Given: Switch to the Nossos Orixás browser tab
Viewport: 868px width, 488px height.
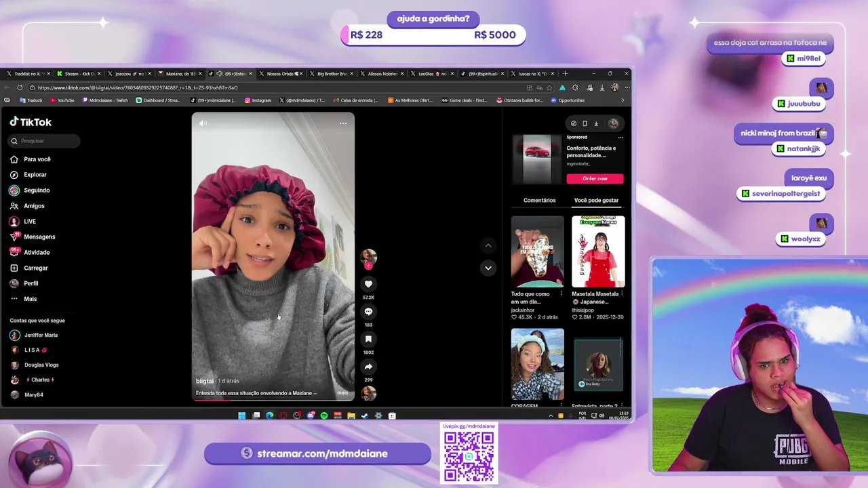Looking at the screenshot, I should click(280, 73).
